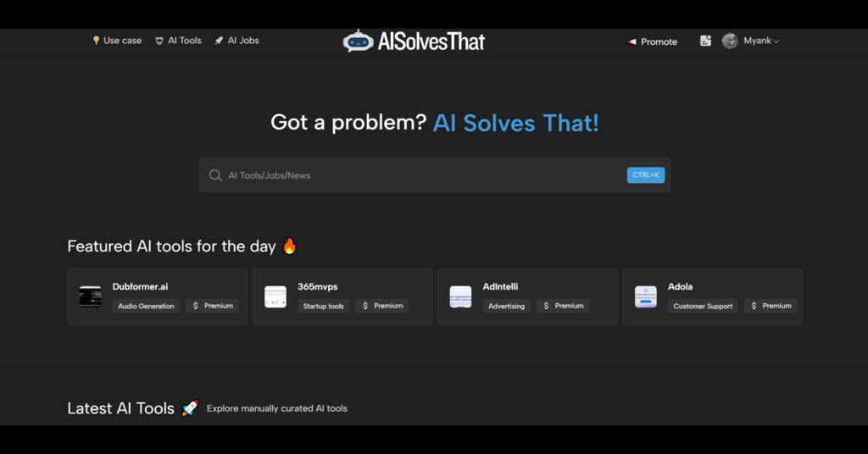This screenshot has width=868, height=454.
Task: Click the Myank profile avatar
Action: (x=730, y=41)
